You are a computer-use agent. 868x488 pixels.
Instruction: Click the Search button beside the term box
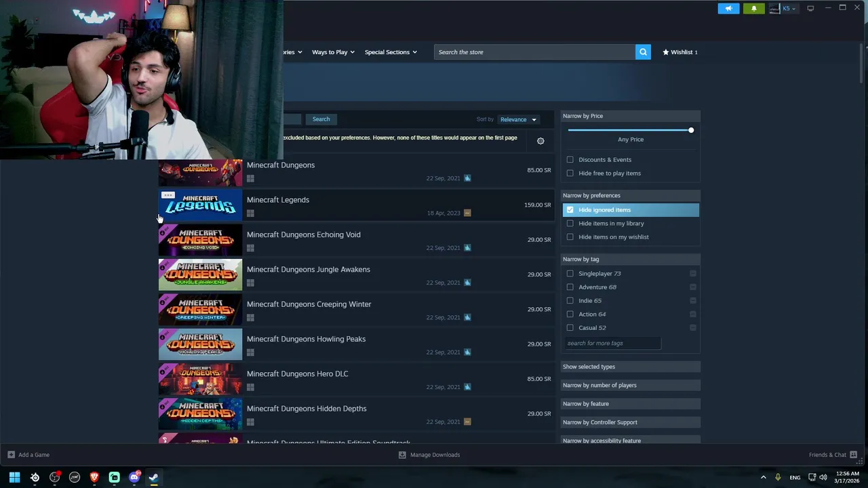click(x=321, y=119)
